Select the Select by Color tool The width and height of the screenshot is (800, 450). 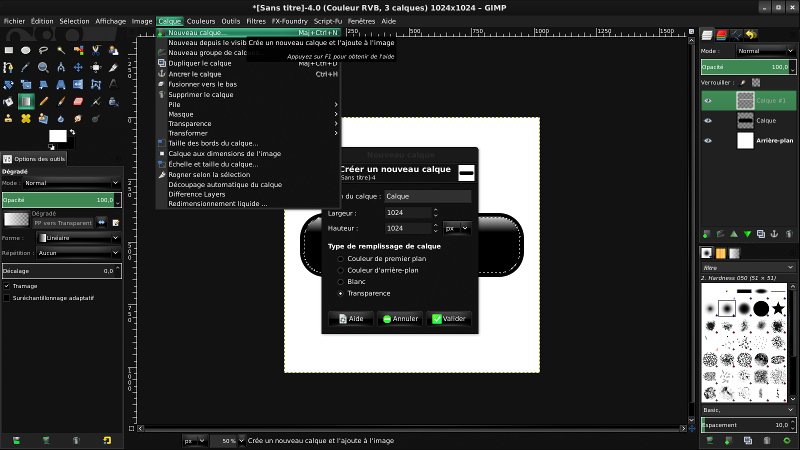coord(78,50)
